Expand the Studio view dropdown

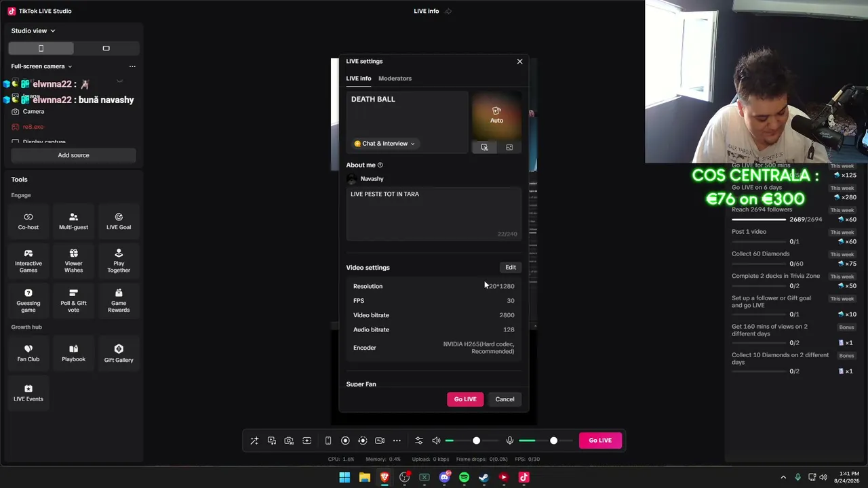[x=33, y=30]
